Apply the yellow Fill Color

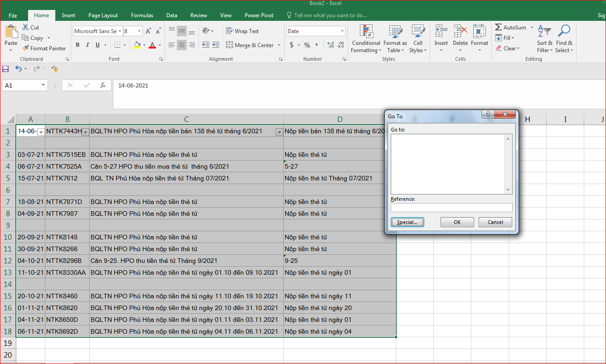(137, 45)
